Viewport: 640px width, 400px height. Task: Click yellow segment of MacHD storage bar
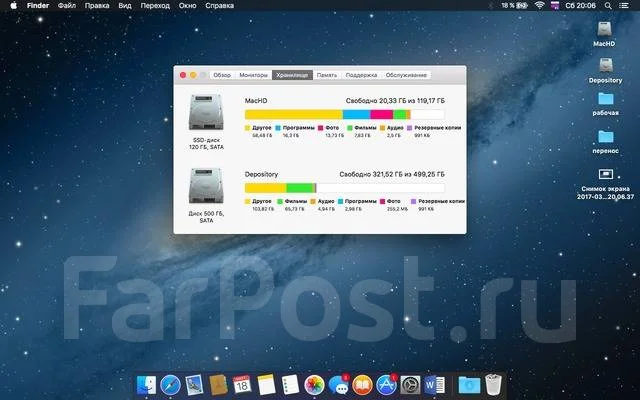[x=293, y=114]
